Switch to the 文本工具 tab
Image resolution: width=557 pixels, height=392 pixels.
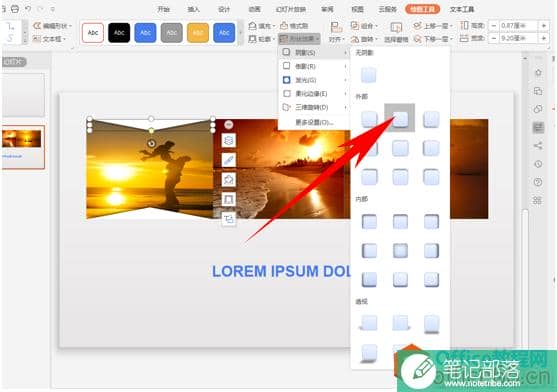(x=462, y=9)
